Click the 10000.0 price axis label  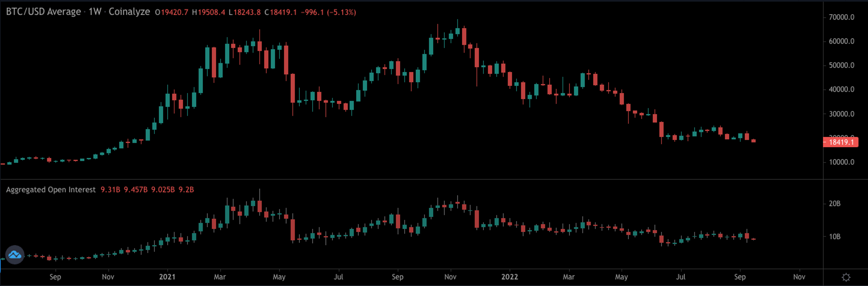(x=841, y=162)
